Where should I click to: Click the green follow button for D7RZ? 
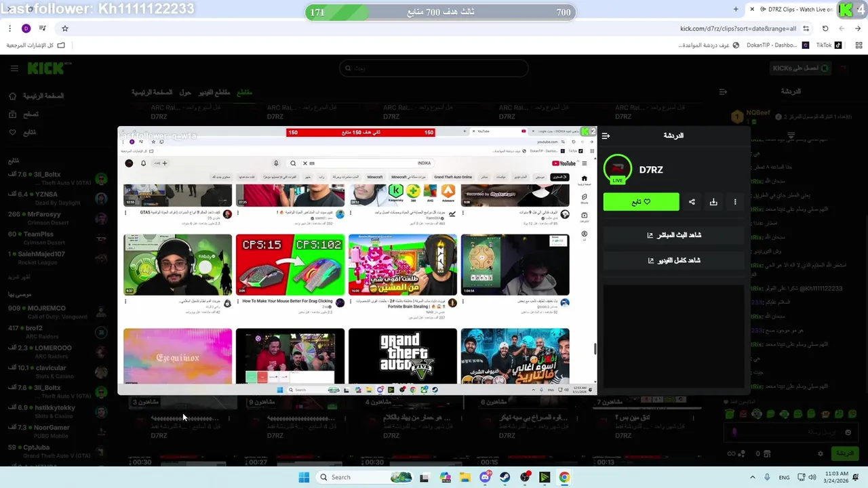point(641,202)
